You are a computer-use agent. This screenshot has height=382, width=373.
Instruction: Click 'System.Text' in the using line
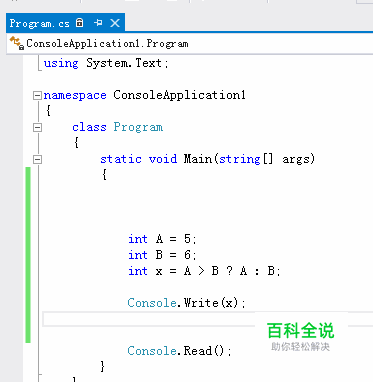[124, 63]
